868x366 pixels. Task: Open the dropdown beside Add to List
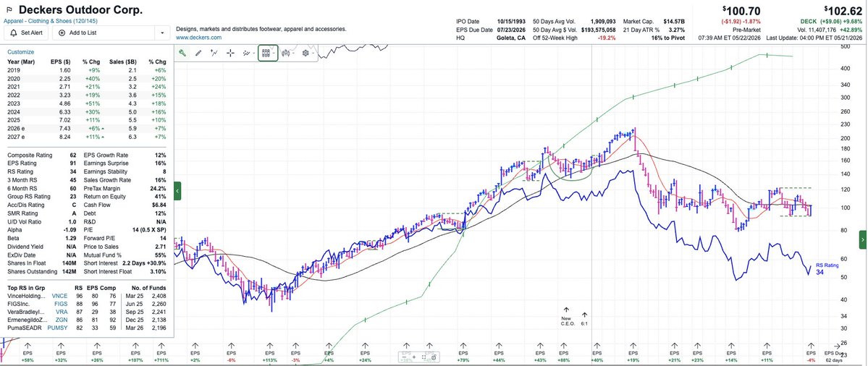point(161,33)
